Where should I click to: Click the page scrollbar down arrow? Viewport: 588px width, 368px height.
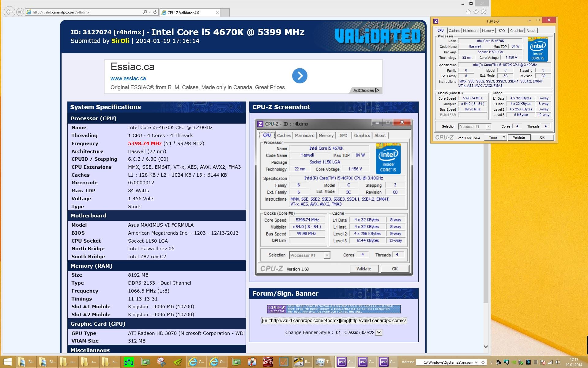point(486,347)
